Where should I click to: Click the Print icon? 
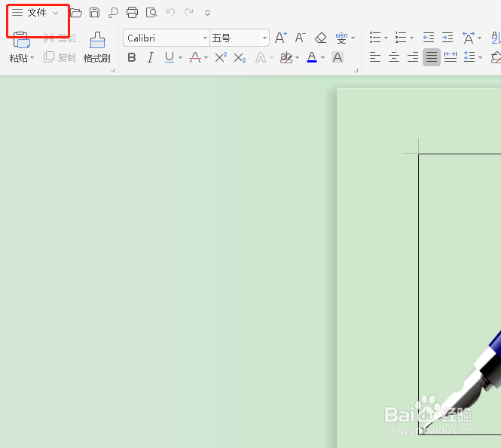132,13
